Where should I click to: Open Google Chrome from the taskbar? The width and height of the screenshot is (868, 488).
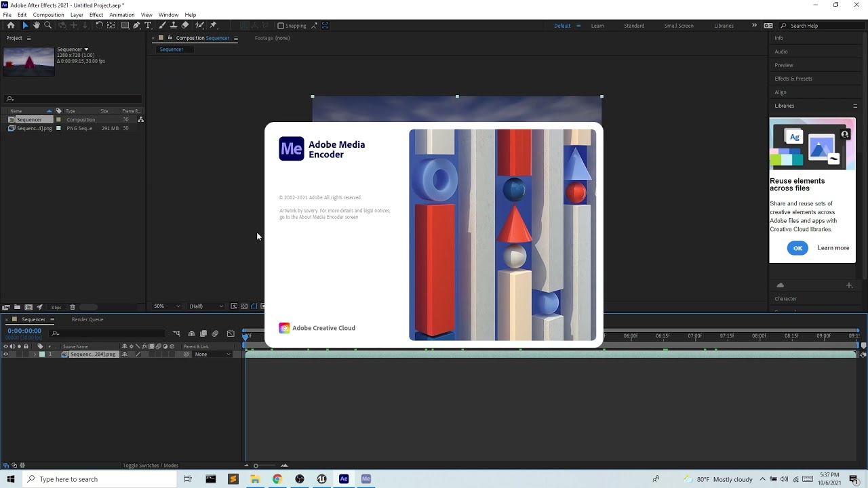(277, 479)
